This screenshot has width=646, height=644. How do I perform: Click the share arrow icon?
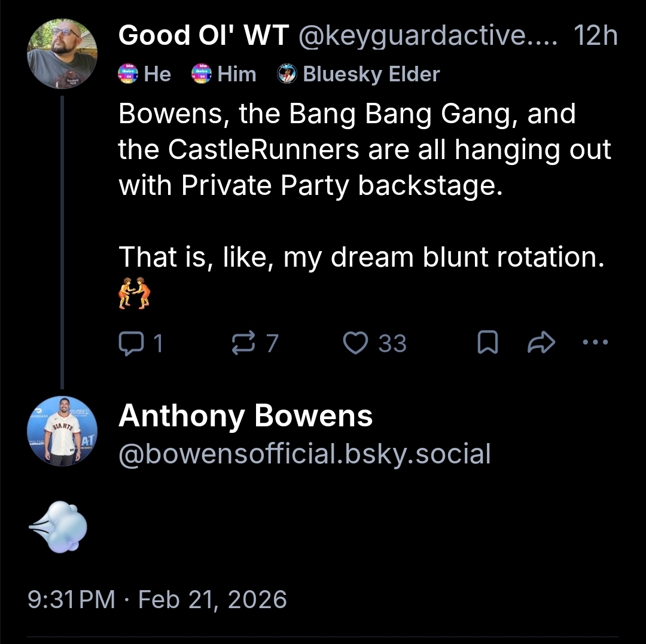click(542, 343)
